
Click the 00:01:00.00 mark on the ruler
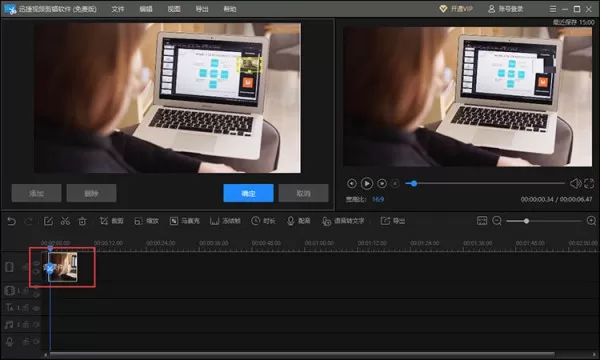click(319, 243)
